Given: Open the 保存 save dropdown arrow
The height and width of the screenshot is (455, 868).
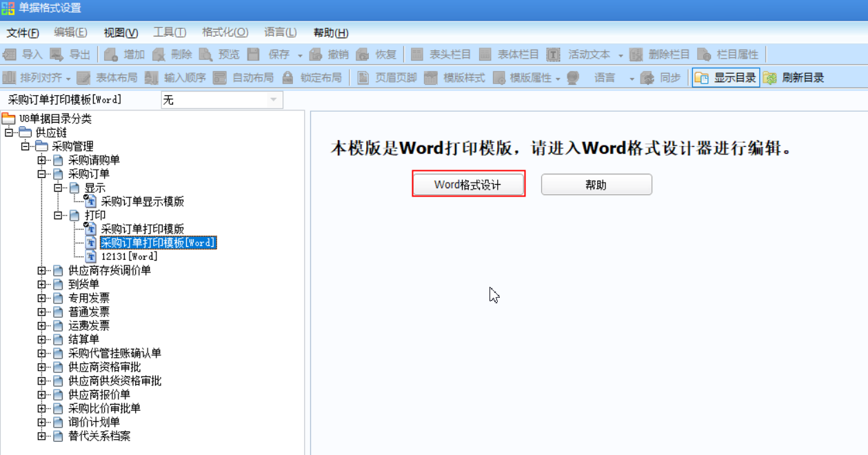Looking at the screenshot, I should point(301,55).
